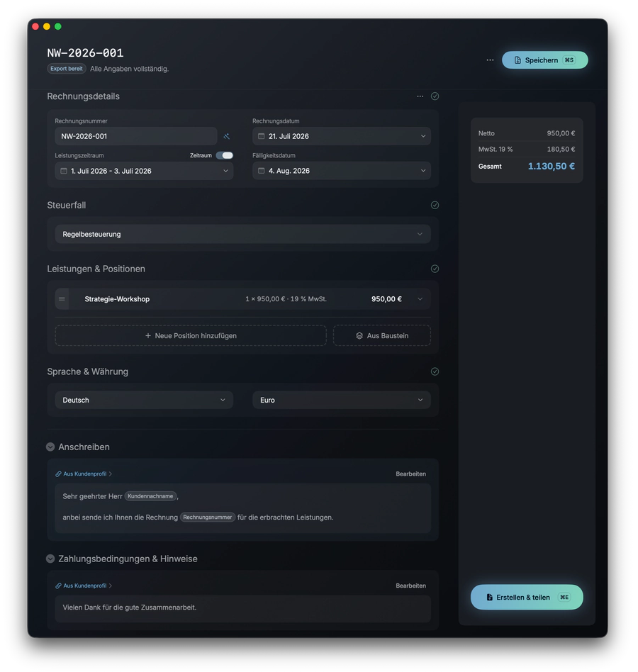Open the Rechnungsdatum date dropdown
Viewport: 638px width, 672px height.
coord(342,136)
